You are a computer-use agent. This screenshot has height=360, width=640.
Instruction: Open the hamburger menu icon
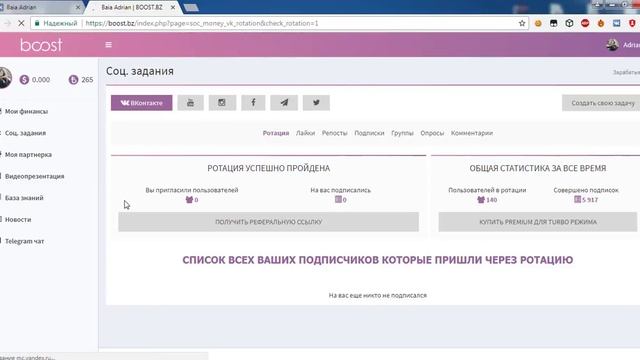109,45
